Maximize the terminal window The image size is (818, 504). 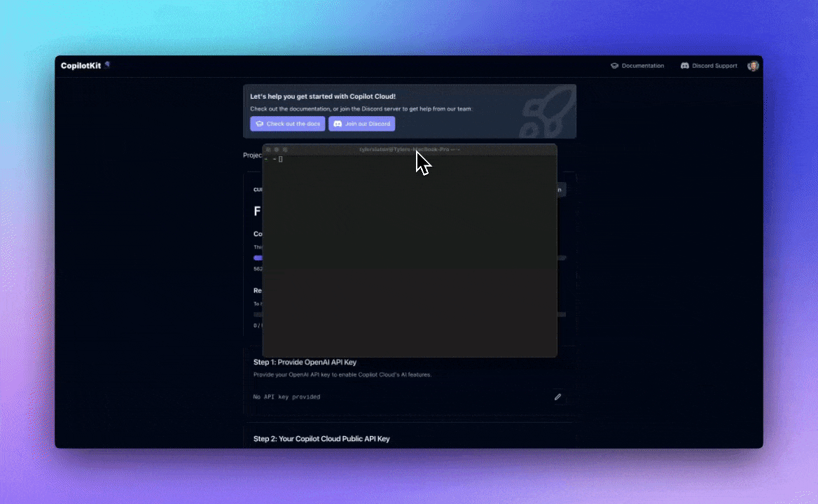click(x=285, y=150)
